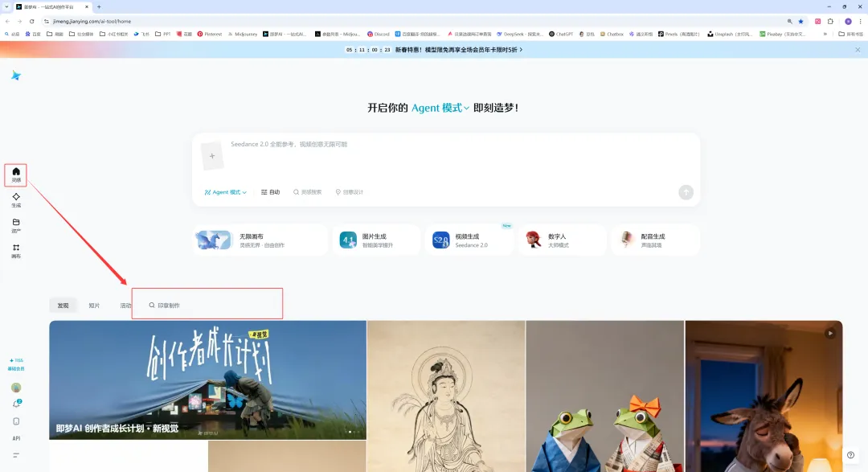
Task: Open the 自动 settings option
Action: (x=270, y=192)
